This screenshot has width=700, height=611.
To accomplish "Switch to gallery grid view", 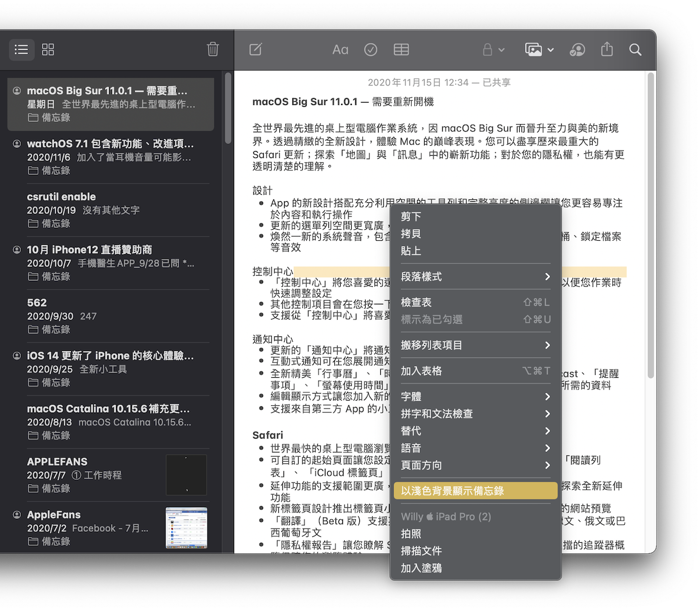I will pyautogui.click(x=48, y=50).
